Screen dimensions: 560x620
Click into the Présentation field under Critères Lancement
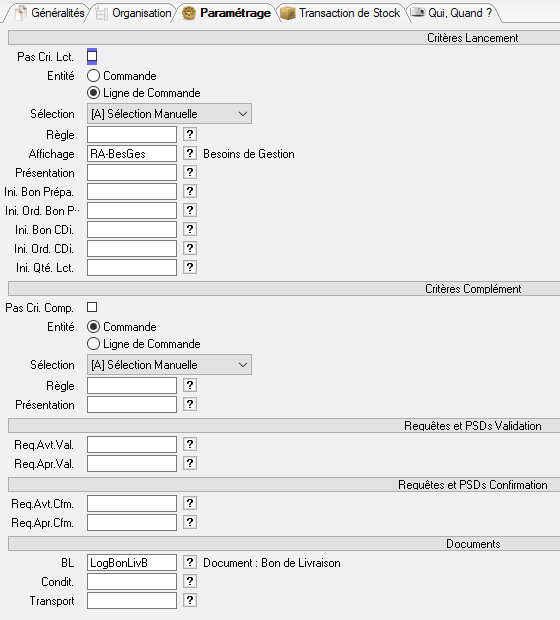click(x=132, y=172)
